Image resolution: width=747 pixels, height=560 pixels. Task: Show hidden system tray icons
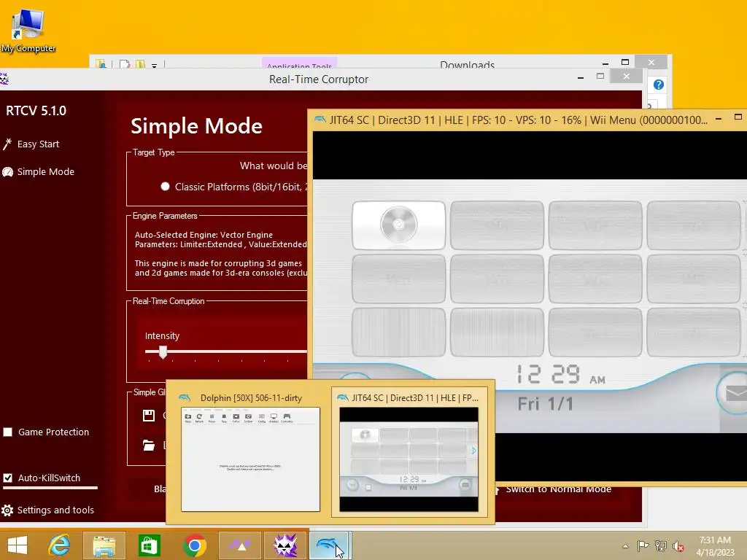[x=625, y=546]
